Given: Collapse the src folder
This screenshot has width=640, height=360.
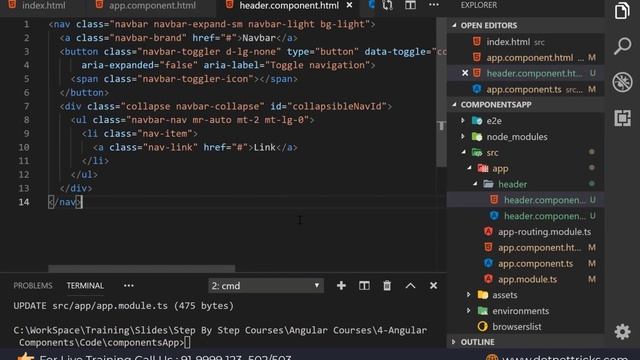Looking at the screenshot, I should 492,153.
